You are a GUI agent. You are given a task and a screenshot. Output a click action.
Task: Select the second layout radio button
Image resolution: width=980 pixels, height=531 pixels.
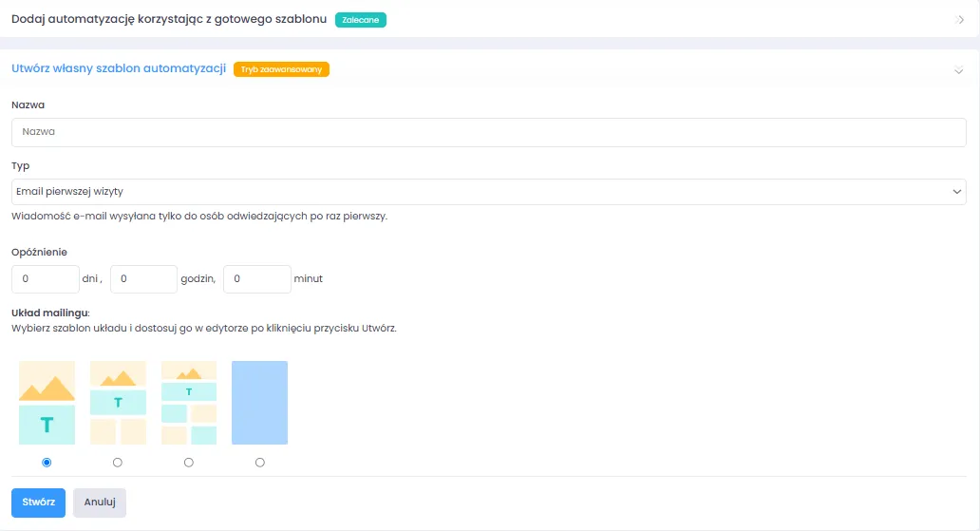coord(118,463)
